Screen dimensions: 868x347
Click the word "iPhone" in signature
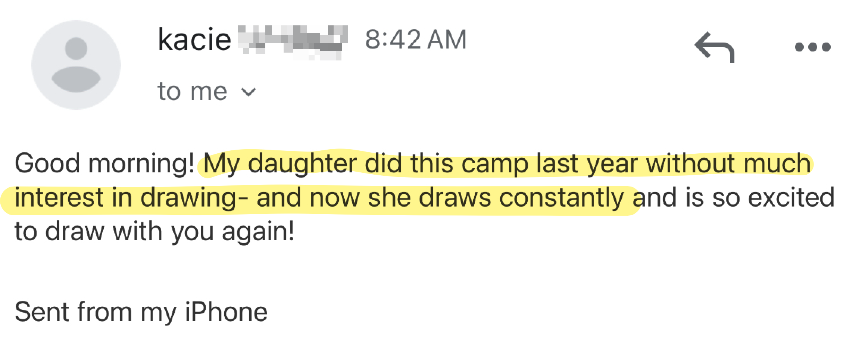226,312
